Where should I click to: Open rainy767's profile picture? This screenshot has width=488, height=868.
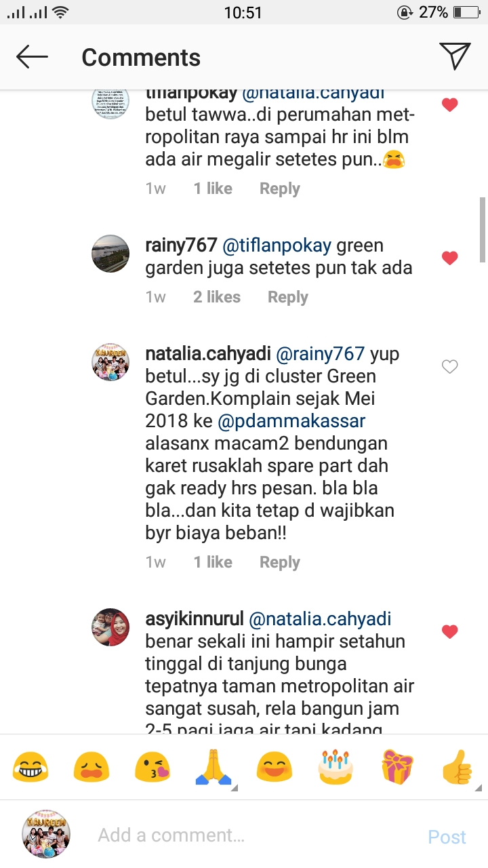click(x=111, y=253)
